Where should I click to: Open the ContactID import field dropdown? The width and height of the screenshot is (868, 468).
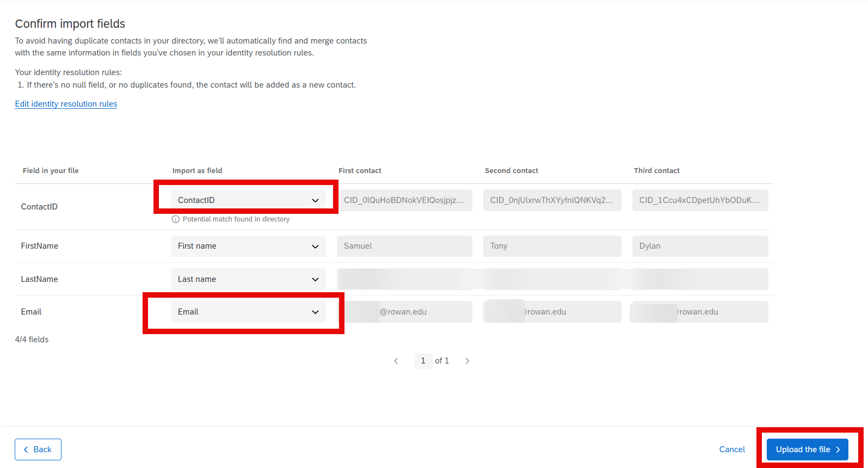pyautogui.click(x=248, y=200)
